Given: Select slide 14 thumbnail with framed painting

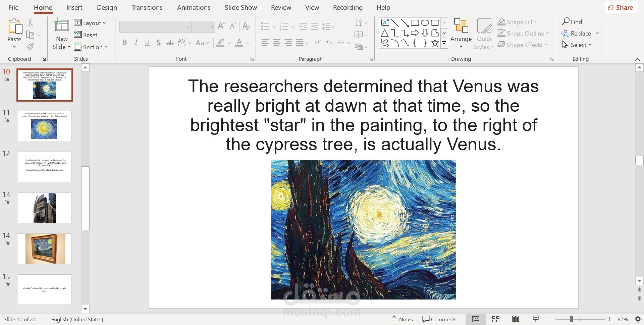Looking at the screenshot, I should [45, 249].
